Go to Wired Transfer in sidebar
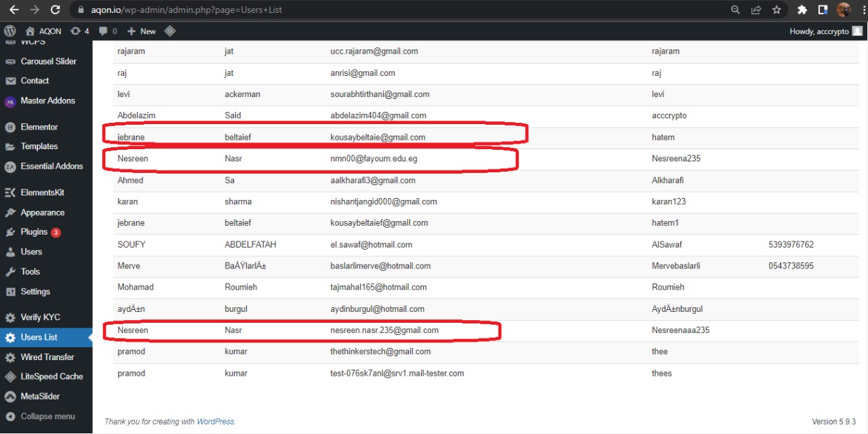Image resolution: width=868 pixels, height=434 pixels. click(47, 357)
